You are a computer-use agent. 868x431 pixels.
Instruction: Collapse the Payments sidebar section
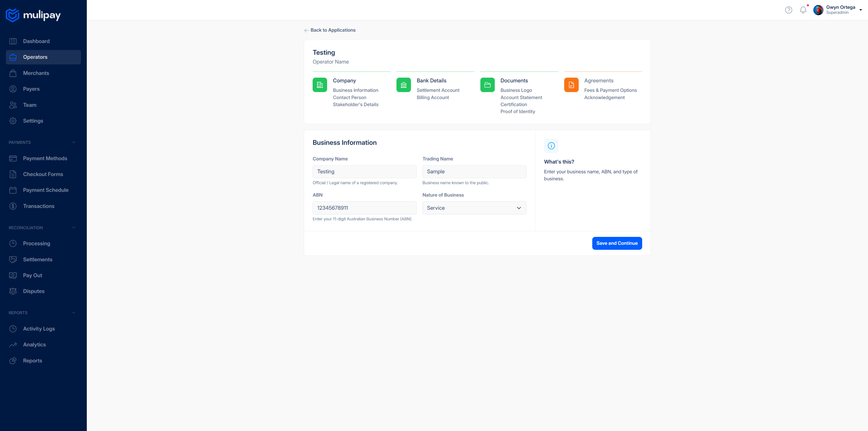tap(74, 143)
